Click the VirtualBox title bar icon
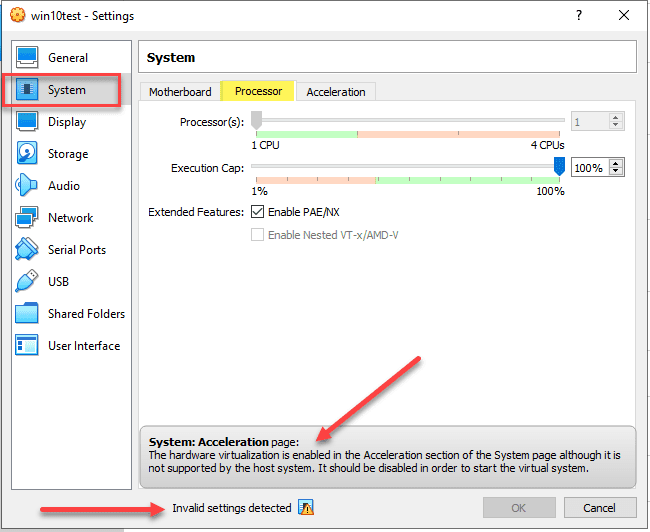Viewport: 650px width, 532px height. click(x=17, y=15)
